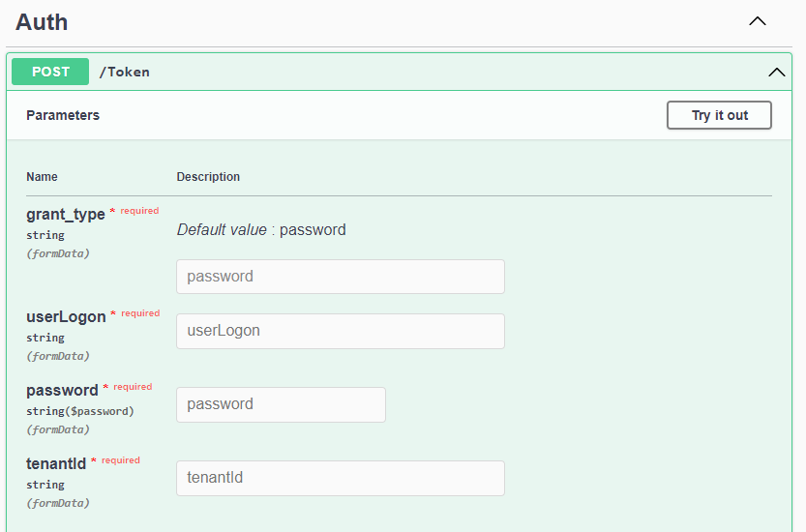Collapse the POST /Token operation arrow
This screenshot has height=532, width=806.
click(x=776, y=72)
